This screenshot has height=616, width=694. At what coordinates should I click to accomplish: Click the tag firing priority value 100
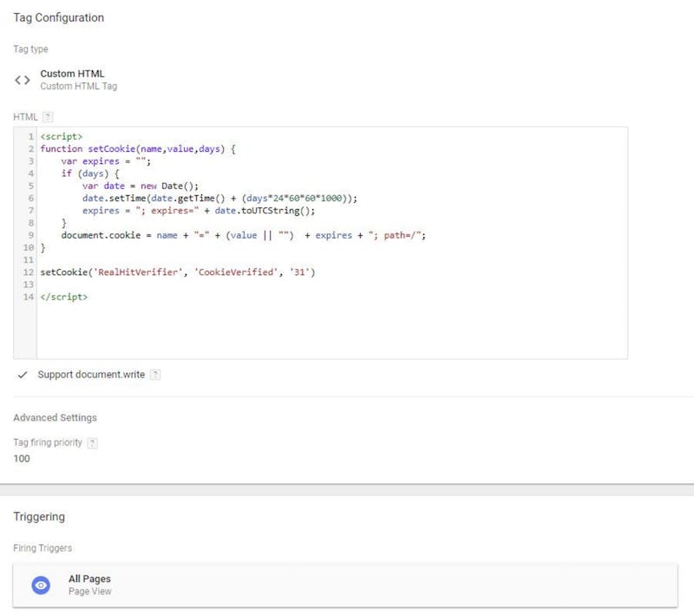pyautogui.click(x=22, y=459)
